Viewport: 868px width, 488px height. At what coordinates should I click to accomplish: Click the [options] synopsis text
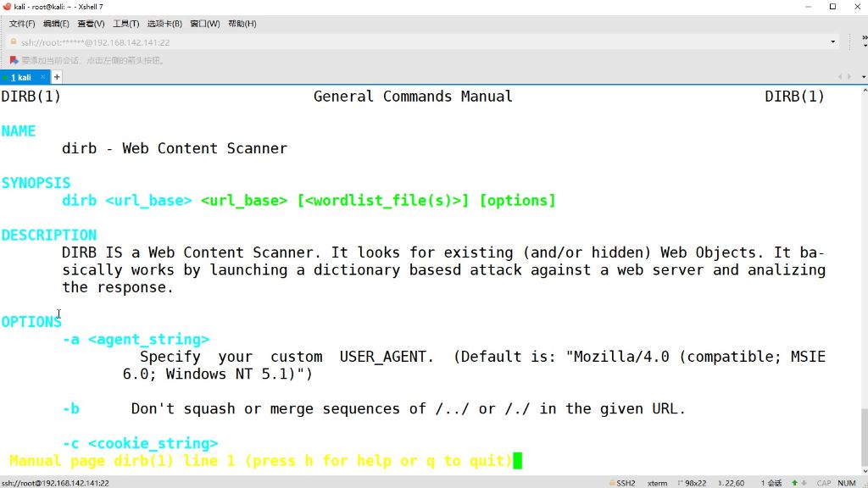[517, 200]
